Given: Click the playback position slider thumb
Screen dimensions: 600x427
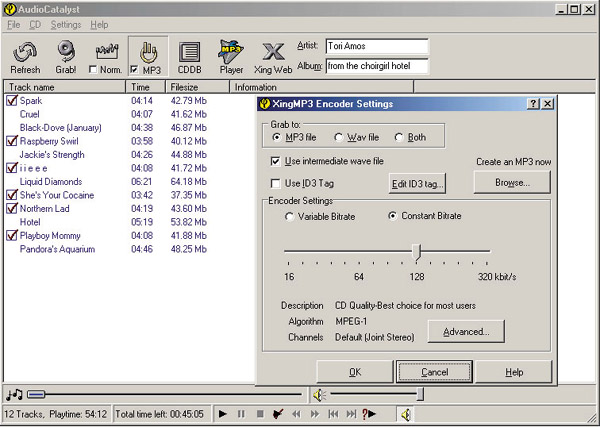Looking at the screenshot, I should 36,394.
